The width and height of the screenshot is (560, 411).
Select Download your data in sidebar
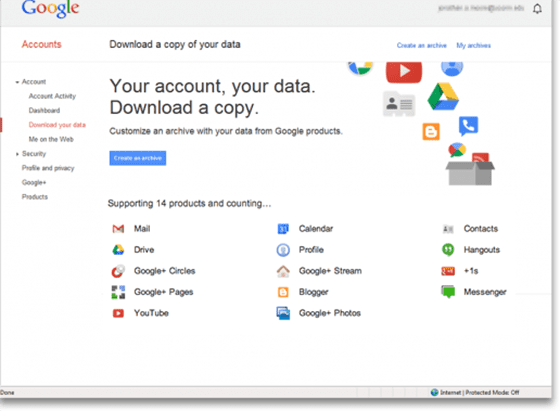[57, 125]
